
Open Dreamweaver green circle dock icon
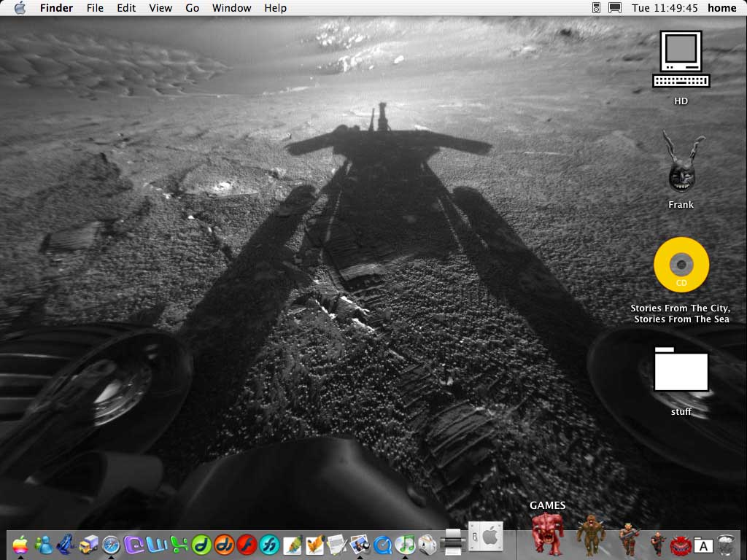click(x=201, y=545)
